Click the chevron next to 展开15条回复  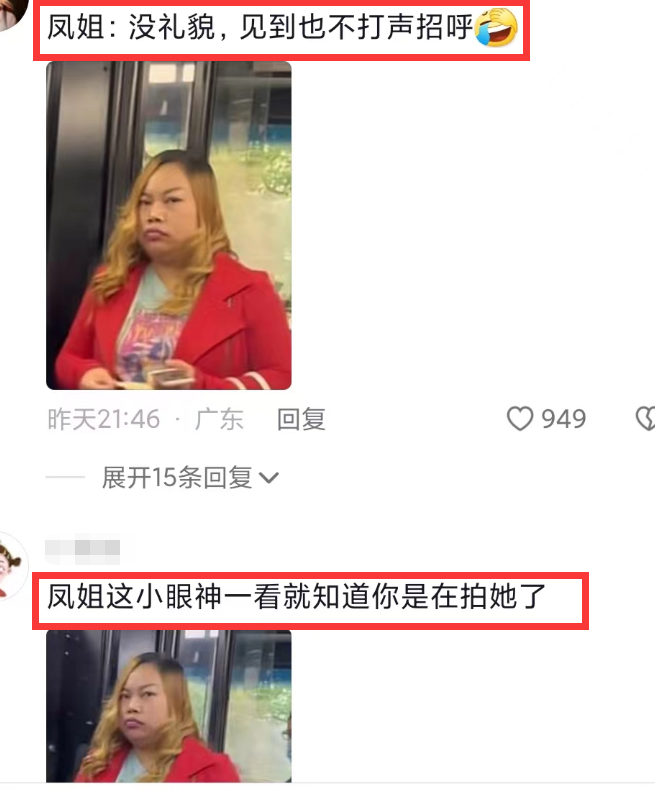(268, 478)
